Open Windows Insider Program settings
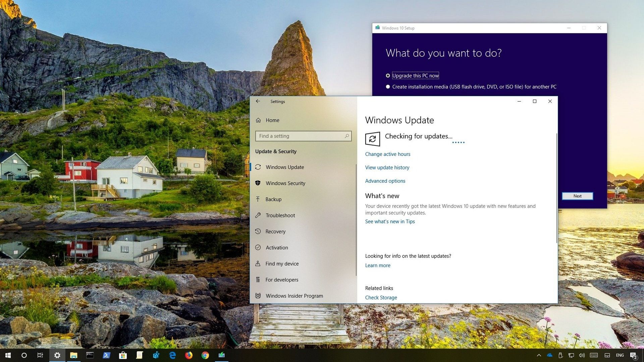 pyautogui.click(x=293, y=296)
